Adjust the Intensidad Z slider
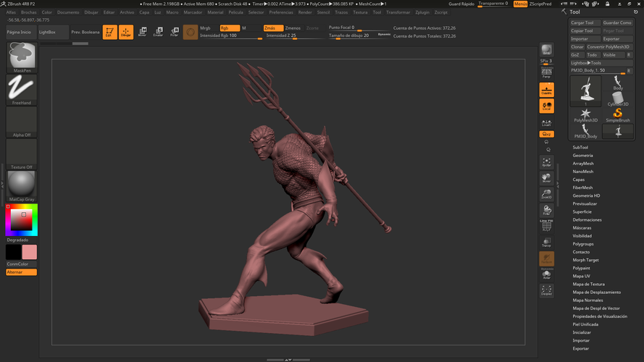The image size is (644, 362). pyautogui.click(x=294, y=35)
